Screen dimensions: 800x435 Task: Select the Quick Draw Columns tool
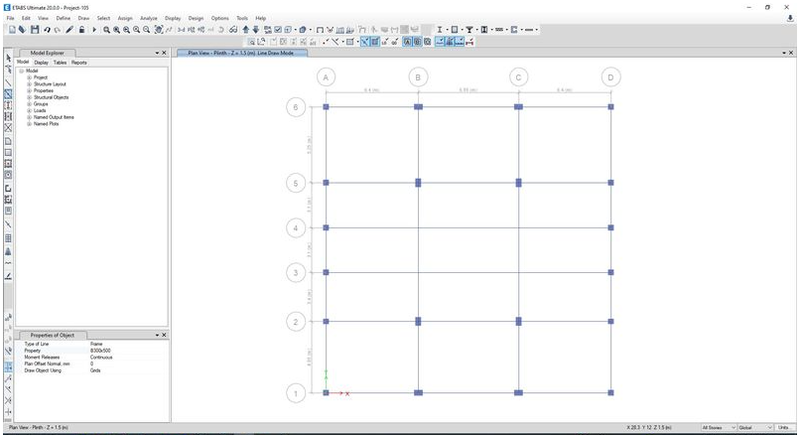tap(8, 105)
